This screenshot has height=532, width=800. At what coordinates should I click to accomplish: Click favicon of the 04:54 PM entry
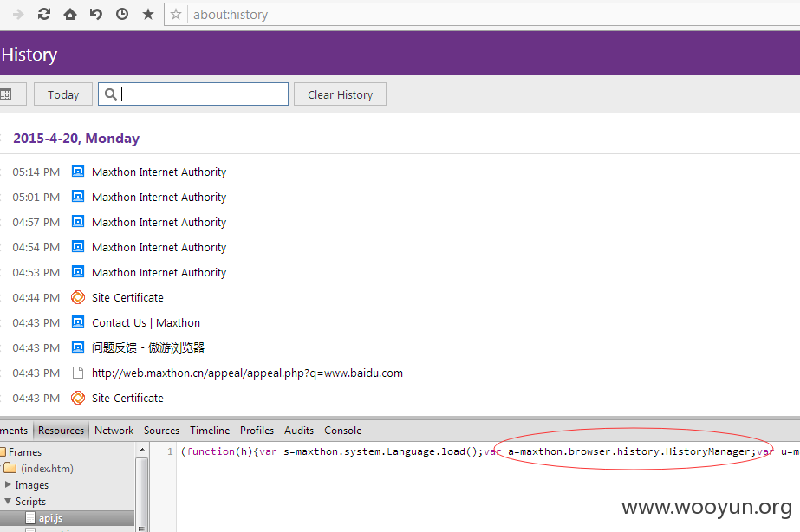click(77, 246)
